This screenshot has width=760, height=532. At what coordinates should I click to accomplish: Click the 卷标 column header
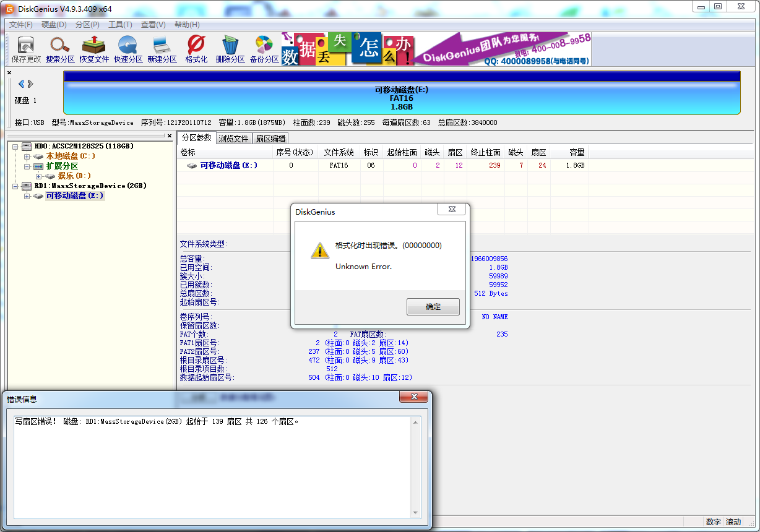pos(225,152)
